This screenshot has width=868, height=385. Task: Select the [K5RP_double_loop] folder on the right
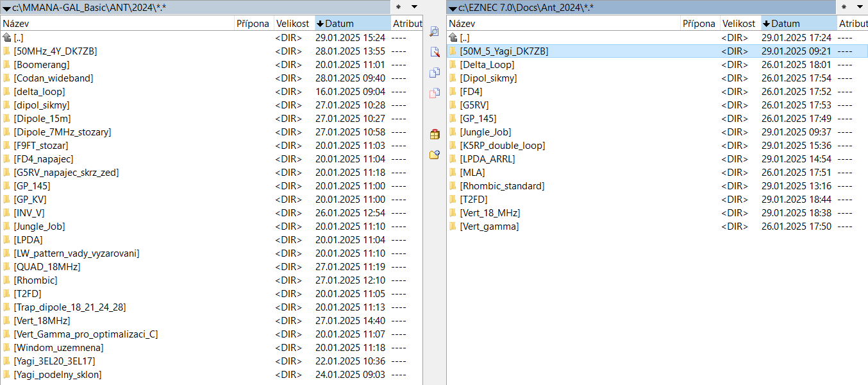502,146
